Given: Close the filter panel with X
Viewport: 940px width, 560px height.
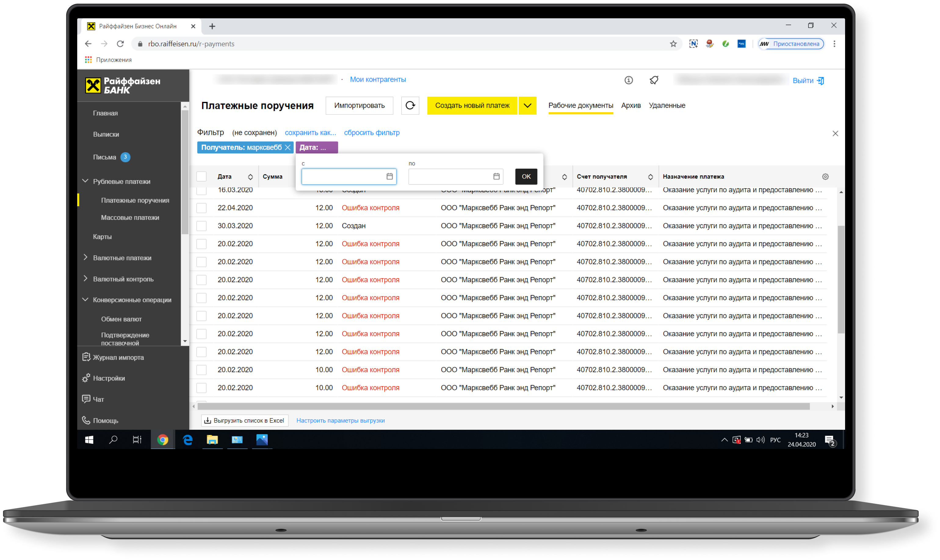Looking at the screenshot, I should click(x=835, y=133).
